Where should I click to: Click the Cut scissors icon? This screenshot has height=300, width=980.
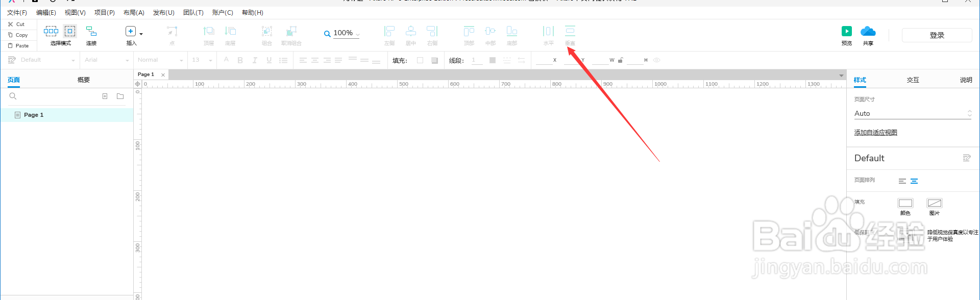(x=10, y=24)
